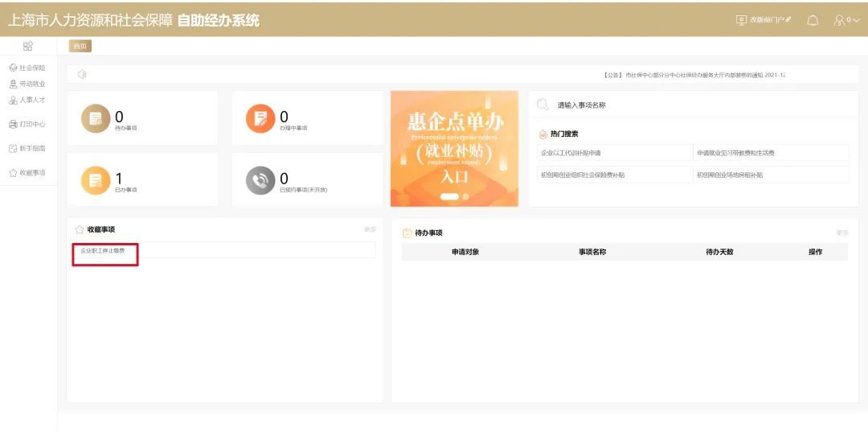Click the second banner carousel dot
This screenshot has height=432, width=868.
coord(465,196)
